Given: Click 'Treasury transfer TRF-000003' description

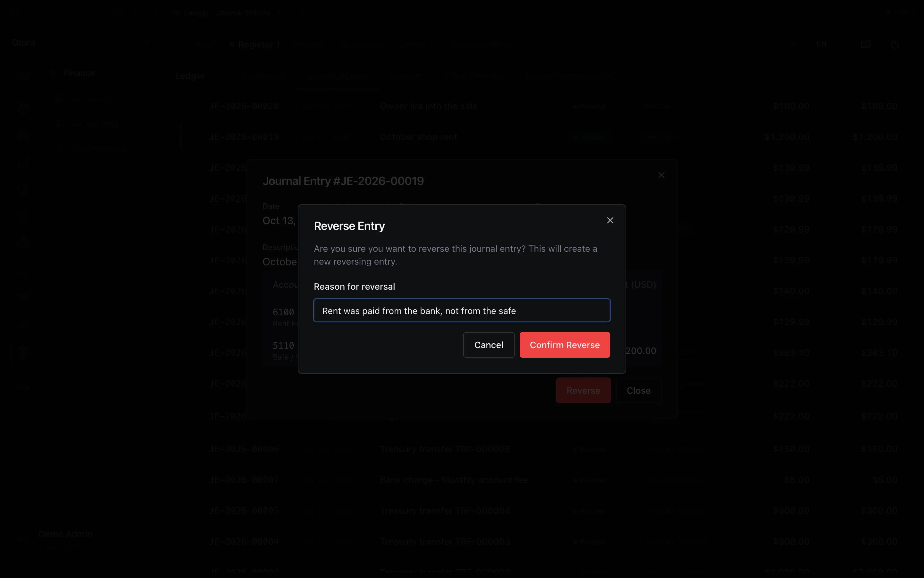Looking at the screenshot, I should coord(445,541).
